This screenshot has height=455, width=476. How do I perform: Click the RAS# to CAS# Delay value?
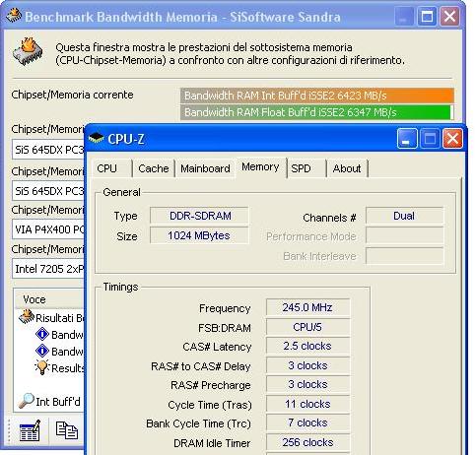[307, 365]
